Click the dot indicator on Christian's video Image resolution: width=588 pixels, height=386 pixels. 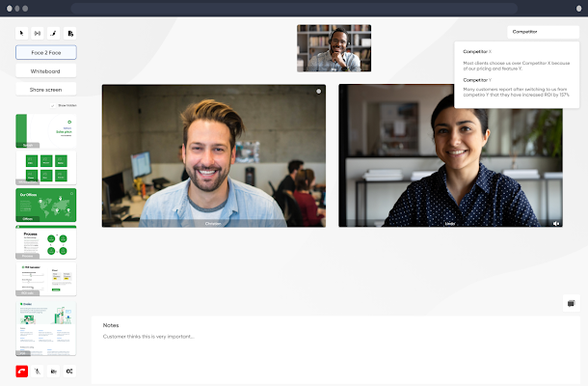pyautogui.click(x=318, y=92)
